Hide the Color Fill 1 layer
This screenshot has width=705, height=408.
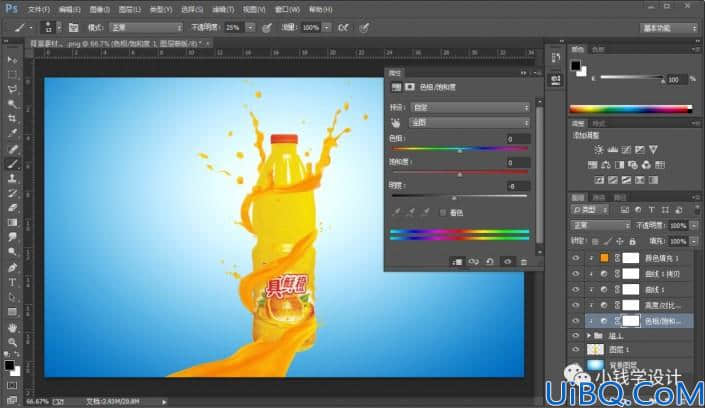(576, 258)
